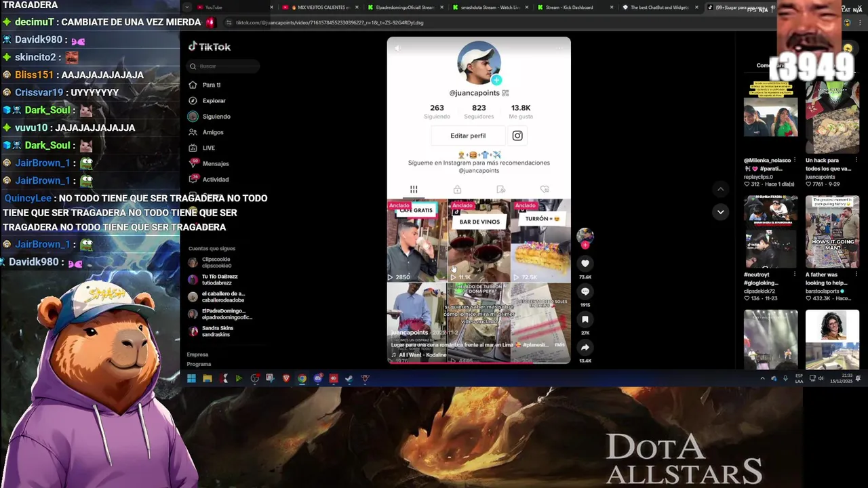Open the Brave browser taskbar icon
The width and height of the screenshot is (868, 488).
(286, 378)
